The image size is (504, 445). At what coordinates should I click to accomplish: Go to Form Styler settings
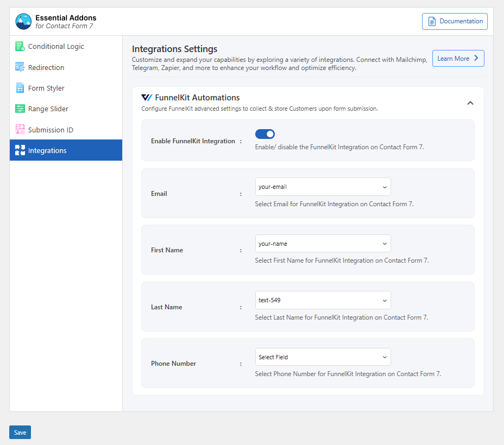tap(66, 88)
